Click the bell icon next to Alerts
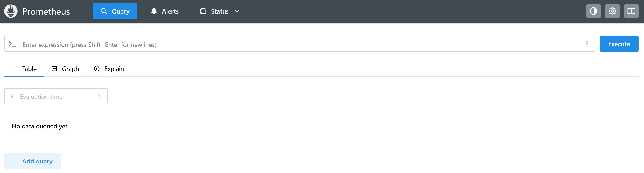Screen dimensions: 644x173 [x=154, y=11]
